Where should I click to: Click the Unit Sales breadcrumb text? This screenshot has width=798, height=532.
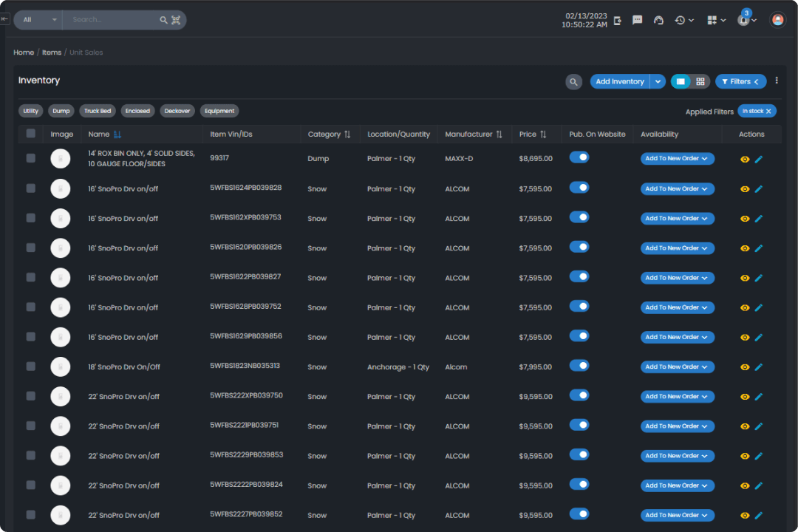click(86, 52)
